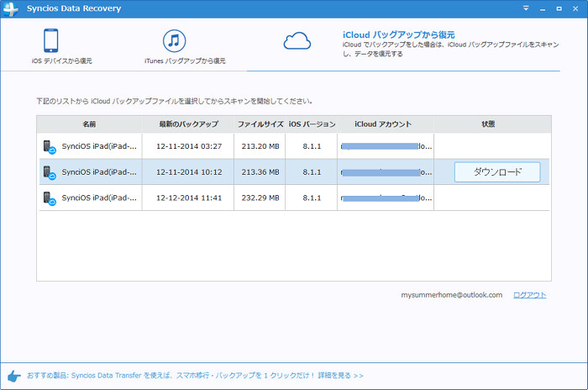This screenshot has height=390, width=588.
Task: Click the 213.20 MB file size cell
Action: pyautogui.click(x=260, y=146)
